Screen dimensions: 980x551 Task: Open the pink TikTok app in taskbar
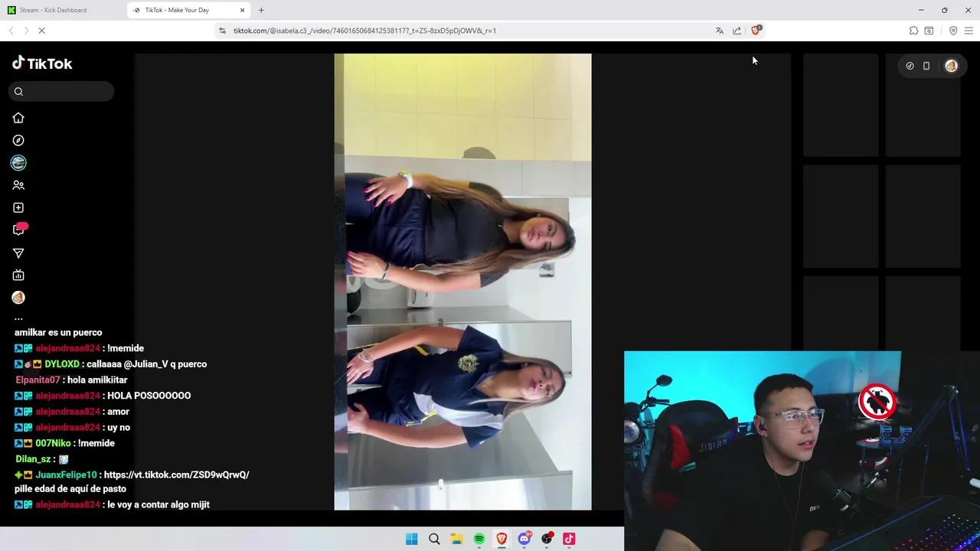coord(569,539)
